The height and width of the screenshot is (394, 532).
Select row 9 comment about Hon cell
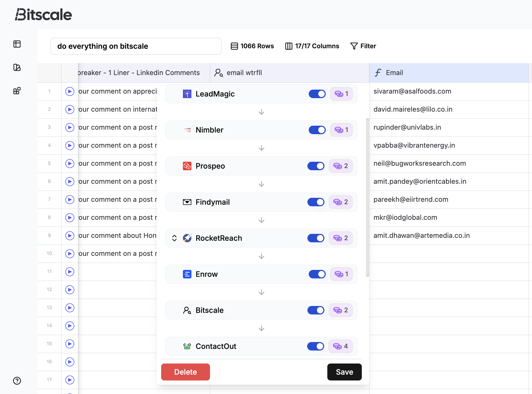pos(117,235)
